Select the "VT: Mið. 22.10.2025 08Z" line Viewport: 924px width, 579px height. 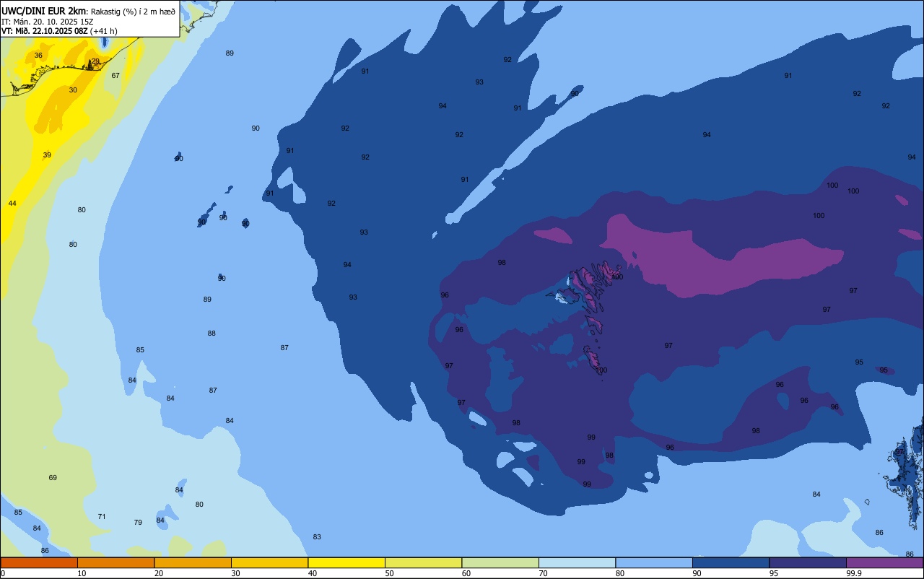pyautogui.click(x=45, y=31)
